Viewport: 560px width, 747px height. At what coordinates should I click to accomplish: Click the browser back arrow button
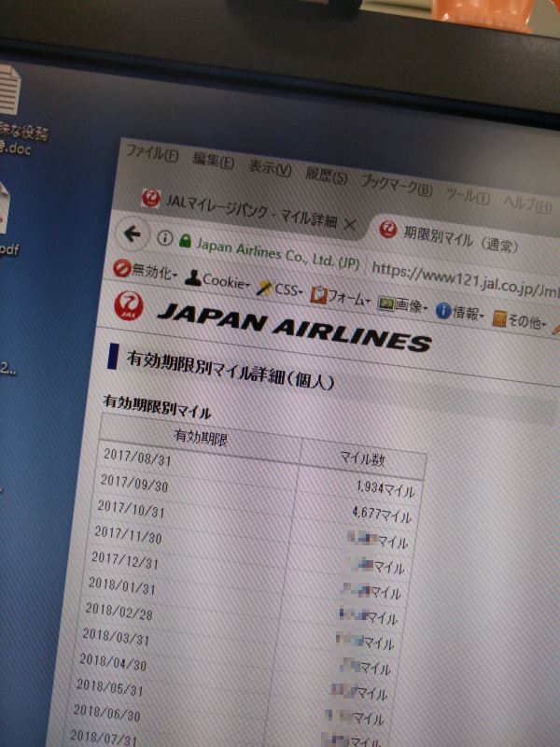(133, 233)
